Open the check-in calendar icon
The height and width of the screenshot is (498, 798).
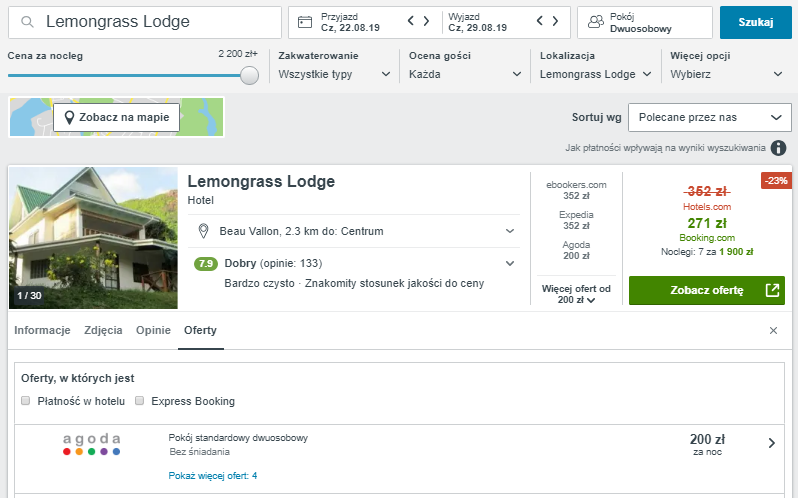click(305, 22)
